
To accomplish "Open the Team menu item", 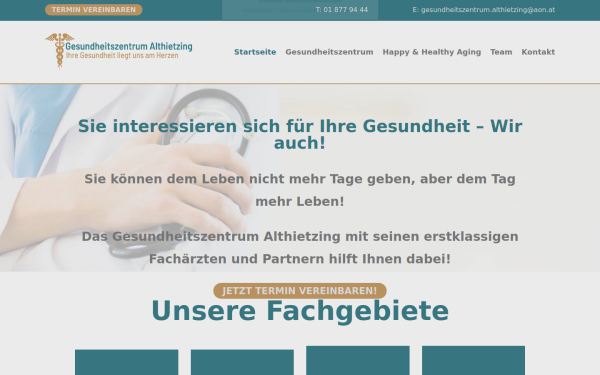I will (x=501, y=52).
